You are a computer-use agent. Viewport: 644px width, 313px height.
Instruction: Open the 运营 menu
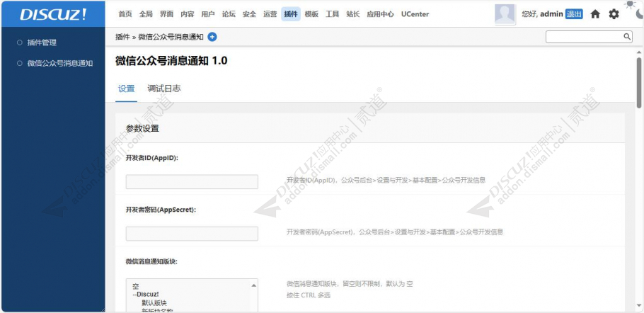click(x=270, y=14)
